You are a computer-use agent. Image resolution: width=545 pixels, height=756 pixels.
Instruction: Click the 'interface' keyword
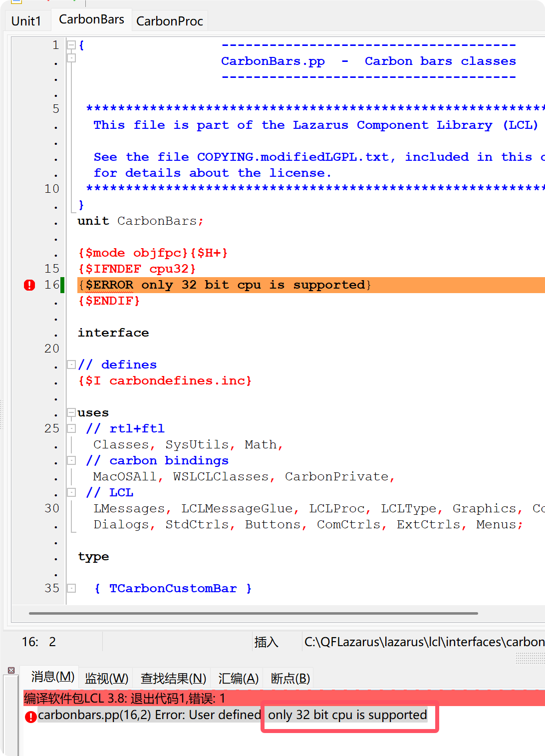113,333
